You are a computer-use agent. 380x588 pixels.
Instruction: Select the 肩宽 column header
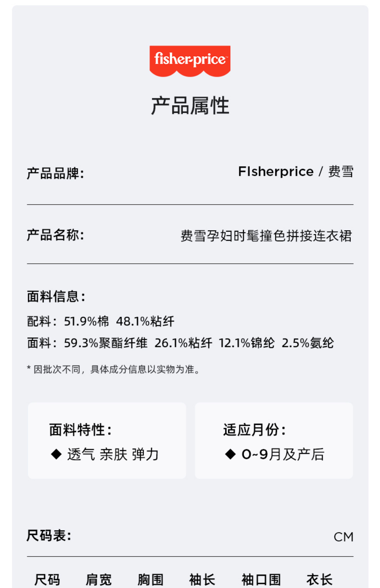99,579
